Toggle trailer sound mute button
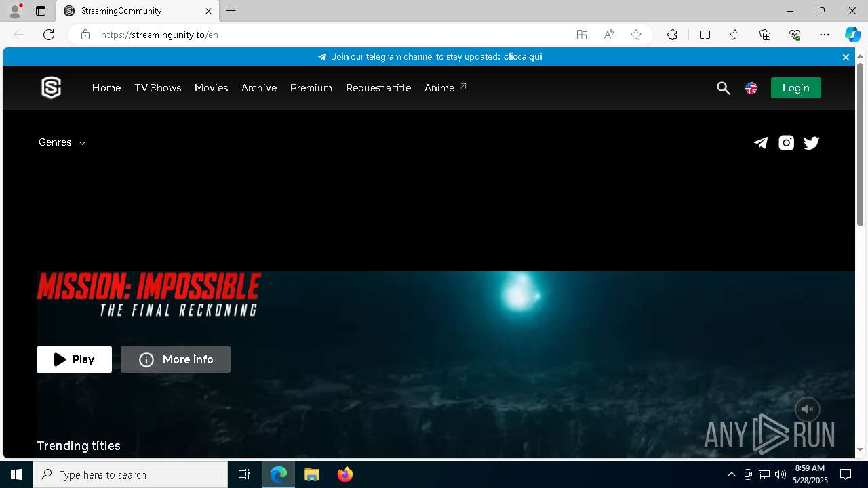This screenshot has height=488, width=868. click(807, 409)
